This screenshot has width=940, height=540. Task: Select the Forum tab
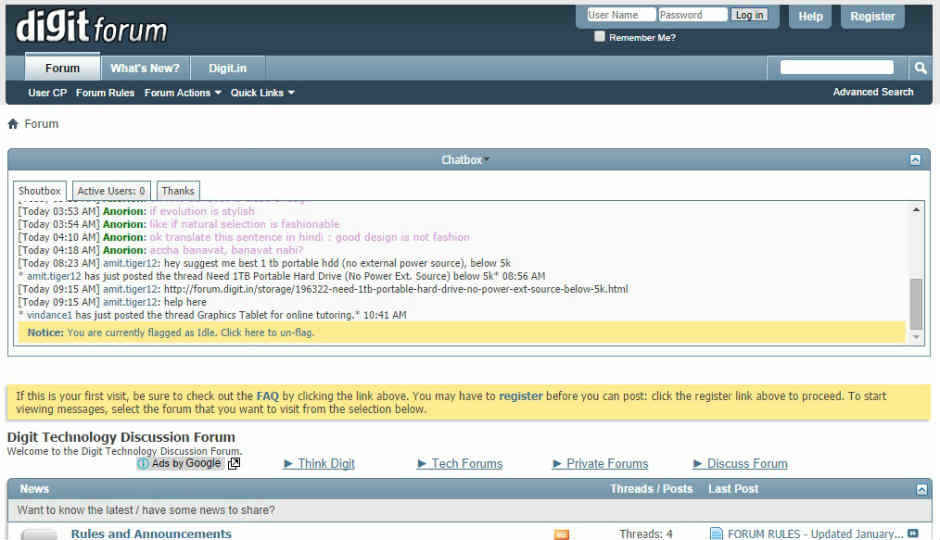[62, 67]
